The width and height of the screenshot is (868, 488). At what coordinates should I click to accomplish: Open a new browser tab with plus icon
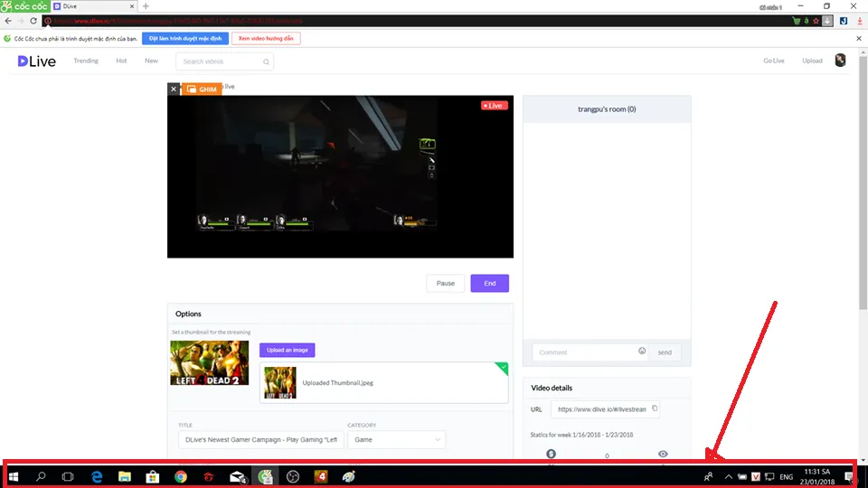click(x=146, y=6)
